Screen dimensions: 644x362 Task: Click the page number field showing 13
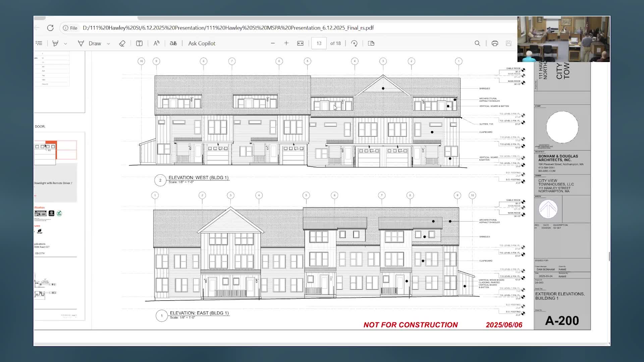pyautogui.click(x=319, y=43)
